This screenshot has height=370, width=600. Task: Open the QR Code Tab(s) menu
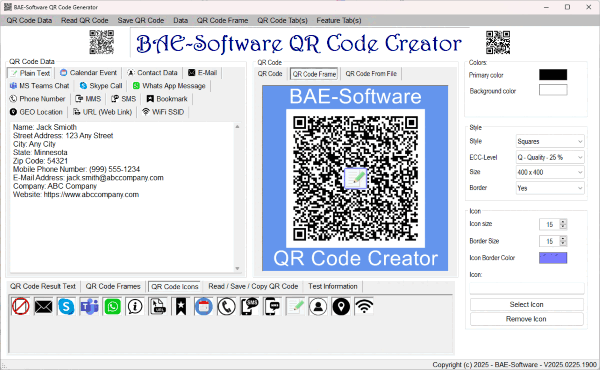click(x=282, y=20)
